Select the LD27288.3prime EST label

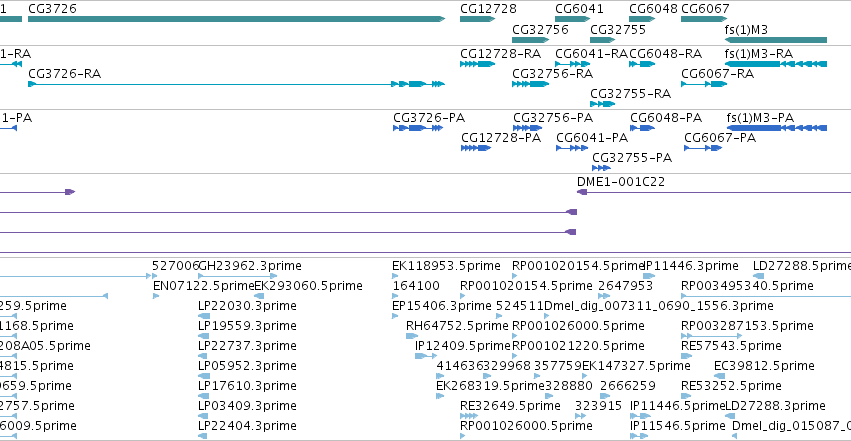point(776,406)
